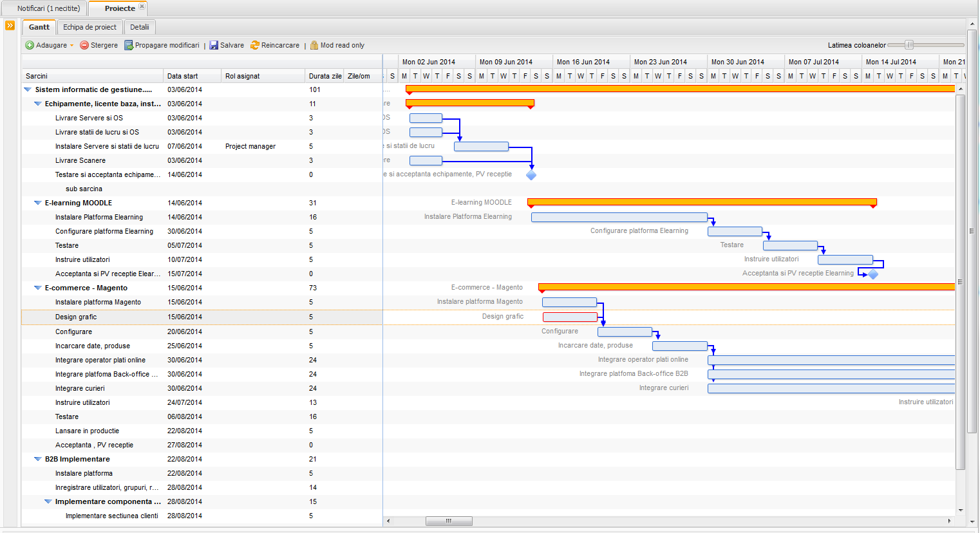Select Integrare operator plati online task
This screenshot has height=533, width=980.
tap(202, 360)
